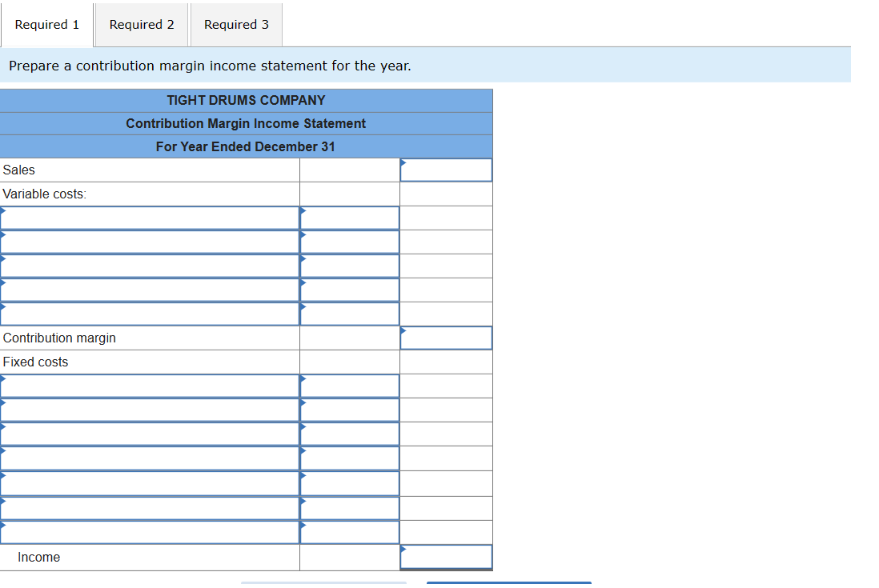Click the wide blue button below the statement
This screenshot has width=879, height=588.
coord(508,583)
